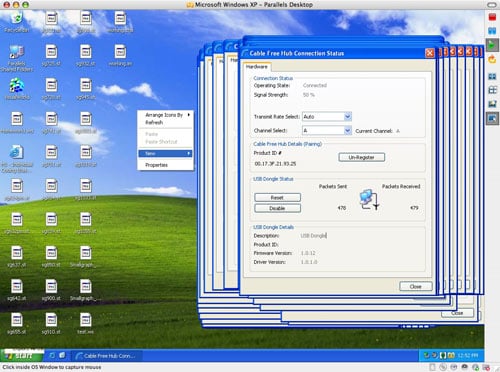Screen dimensions: 500x372
Task: Select the Internet Explorer document desktop icon
Action: [16, 152]
